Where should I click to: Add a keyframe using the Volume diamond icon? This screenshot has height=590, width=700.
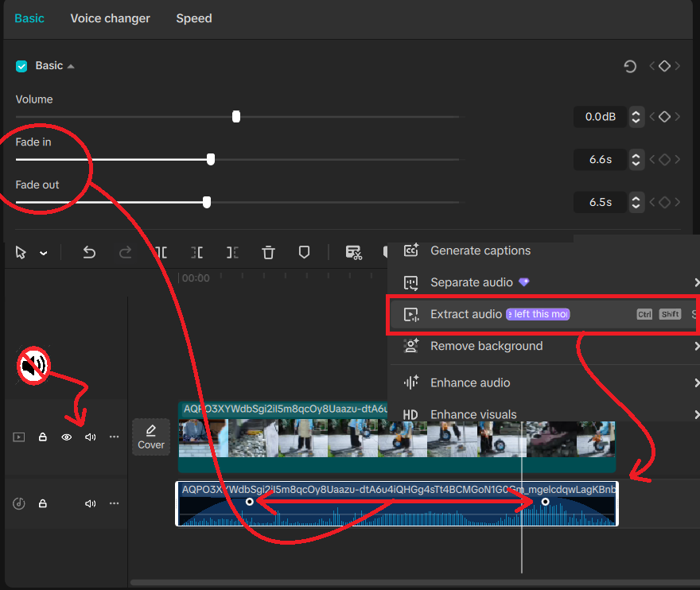pos(664,117)
